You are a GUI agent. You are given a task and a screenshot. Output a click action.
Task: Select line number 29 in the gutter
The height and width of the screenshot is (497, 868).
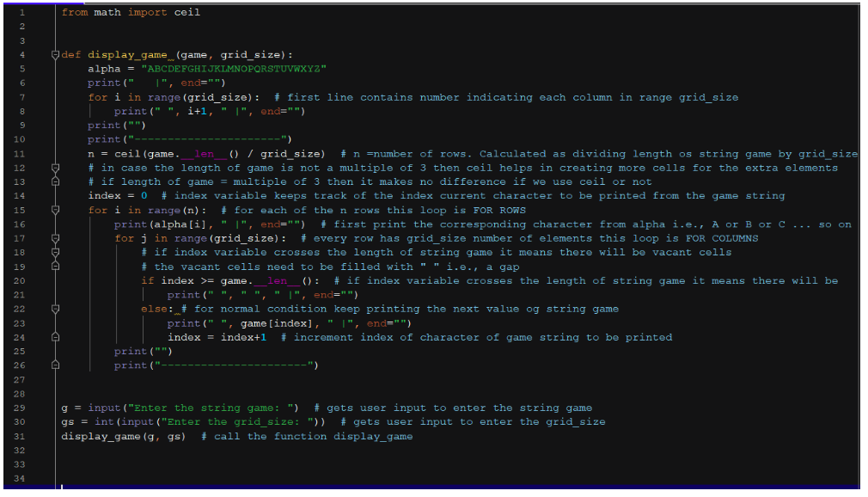[26, 407]
